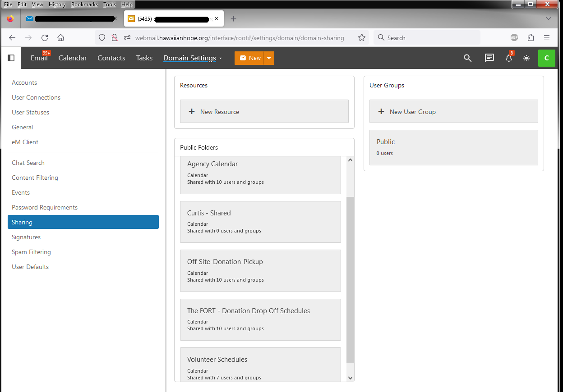Toggle the sidebar panel icon
This screenshot has width=563, height=392.
pyautogui.click(x=11, y=58)
